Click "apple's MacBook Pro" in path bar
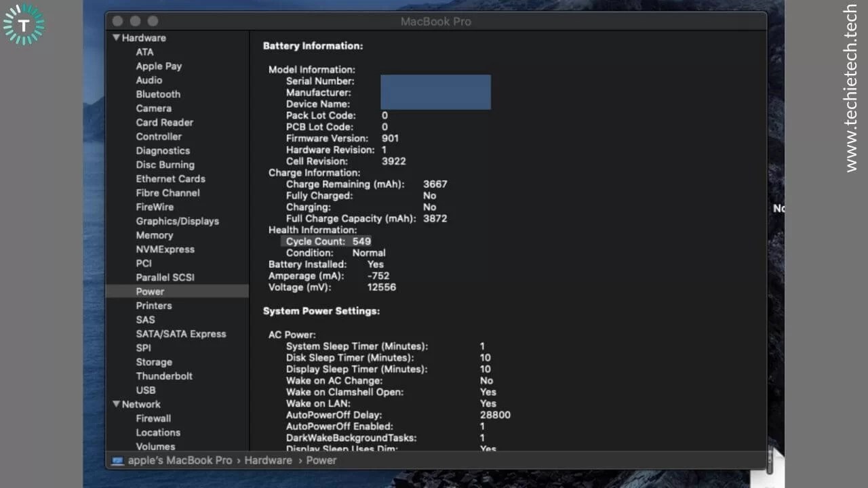 (x=180, y=460)
